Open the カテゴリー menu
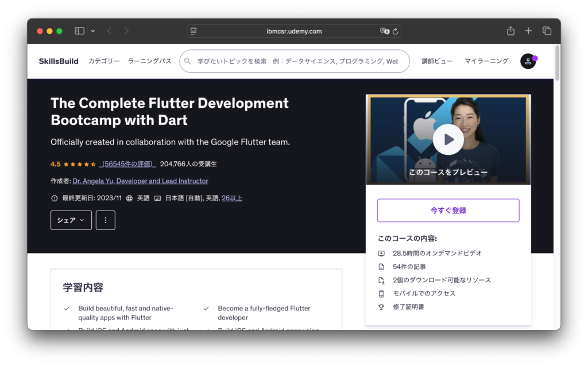The height and width of the screenshot is (366, 588). point(104,61)
